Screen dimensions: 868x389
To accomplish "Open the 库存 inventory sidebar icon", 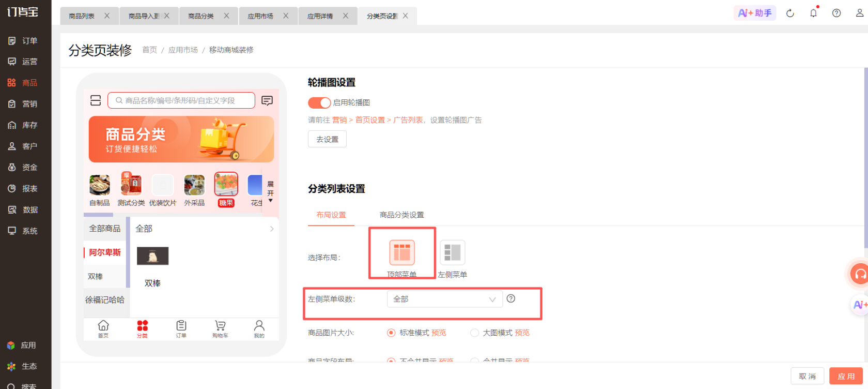I will [12, 125].
